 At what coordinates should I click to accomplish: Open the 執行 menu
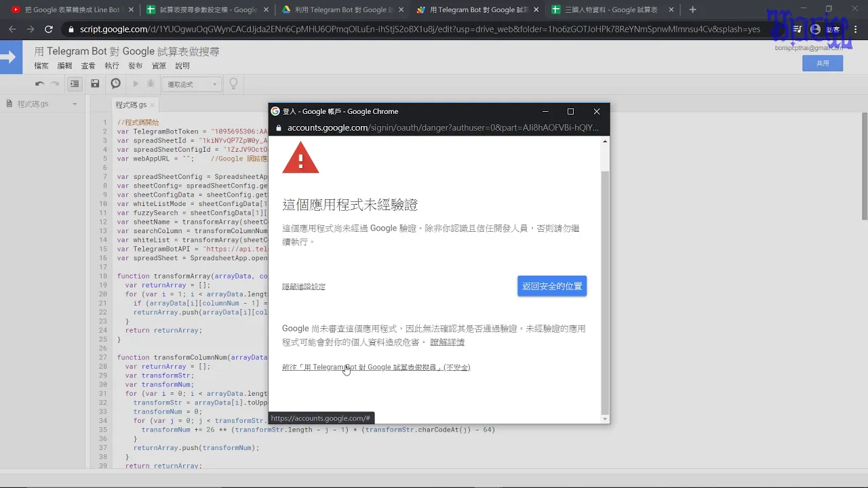coord(112,66)
